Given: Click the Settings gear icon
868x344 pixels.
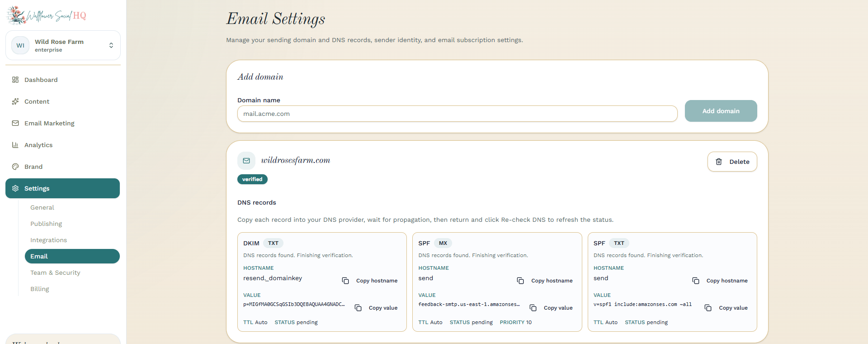Looking at the screenshot, I should [x=15, y=188].
